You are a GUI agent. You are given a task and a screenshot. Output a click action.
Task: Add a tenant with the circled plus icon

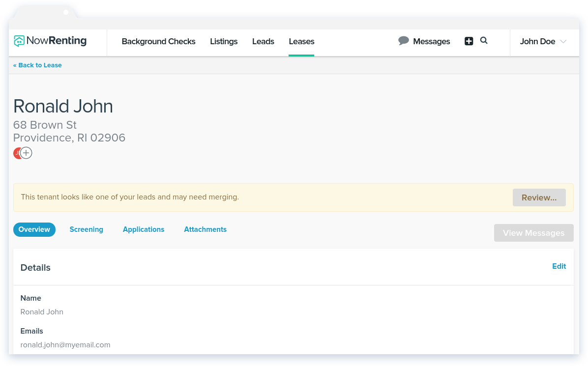tap(26, 153)
